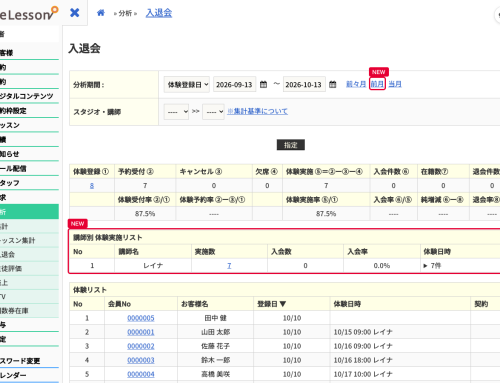Open the ※集計基準について link

click(257, 111)
